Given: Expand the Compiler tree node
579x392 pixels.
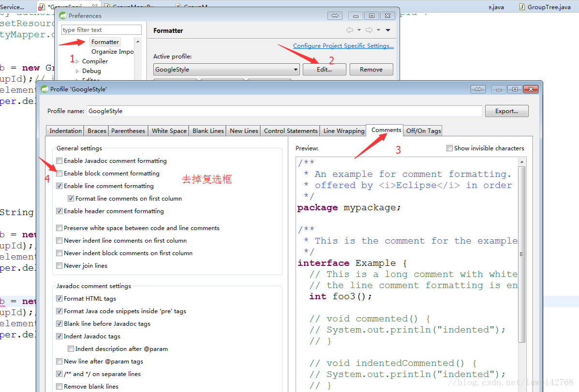Looking at the screenshot, I should click(77, 61).
